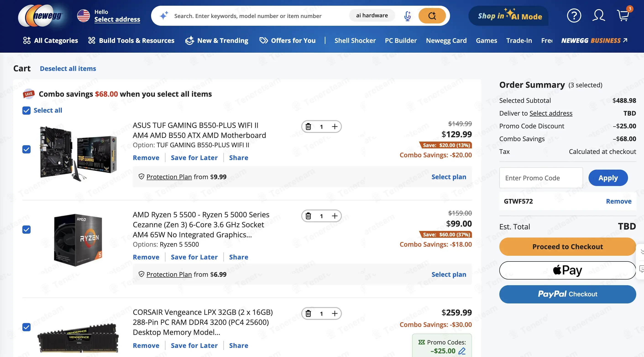Click Proceed to Checkout button
The image size is (644, 357).
(568, 247)
